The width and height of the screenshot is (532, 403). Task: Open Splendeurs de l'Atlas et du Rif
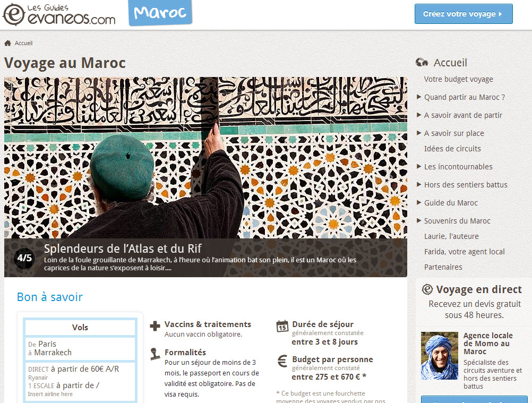coord(123,248)
